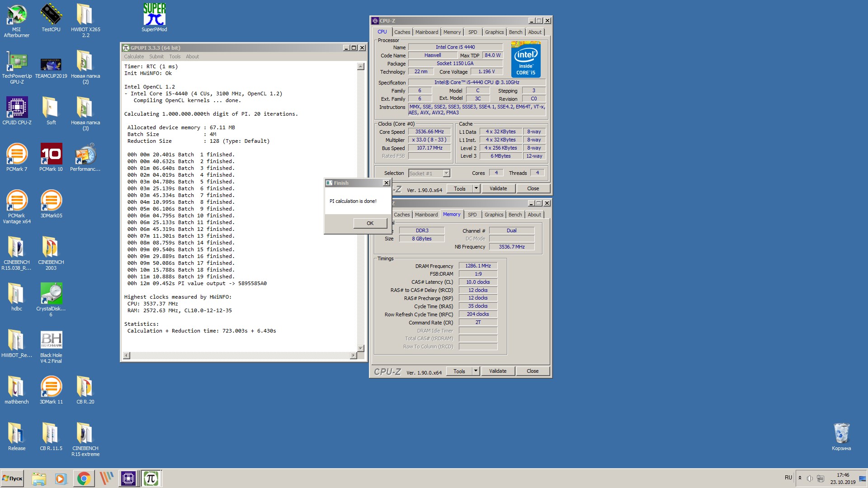Launch PCMark 7 shortcut
Viewport: 868px width, 488px height.
(17, 157)
